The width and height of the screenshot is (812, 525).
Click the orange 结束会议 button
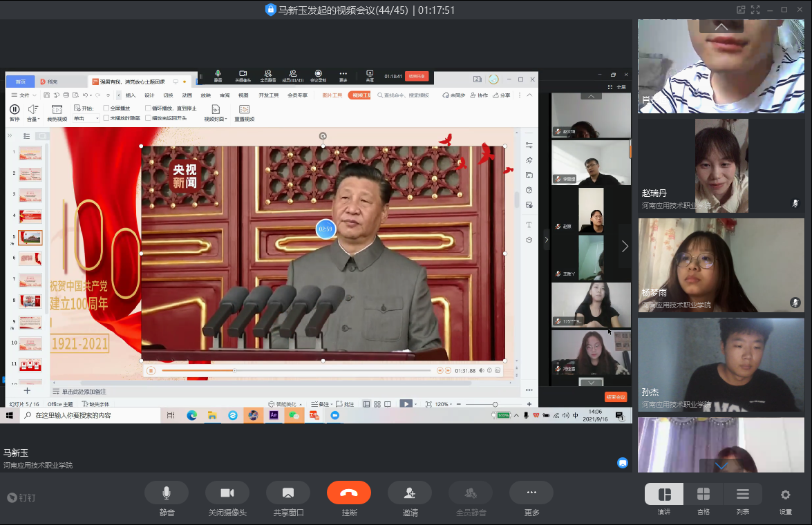pyautogui.click(x=615, y=397)
